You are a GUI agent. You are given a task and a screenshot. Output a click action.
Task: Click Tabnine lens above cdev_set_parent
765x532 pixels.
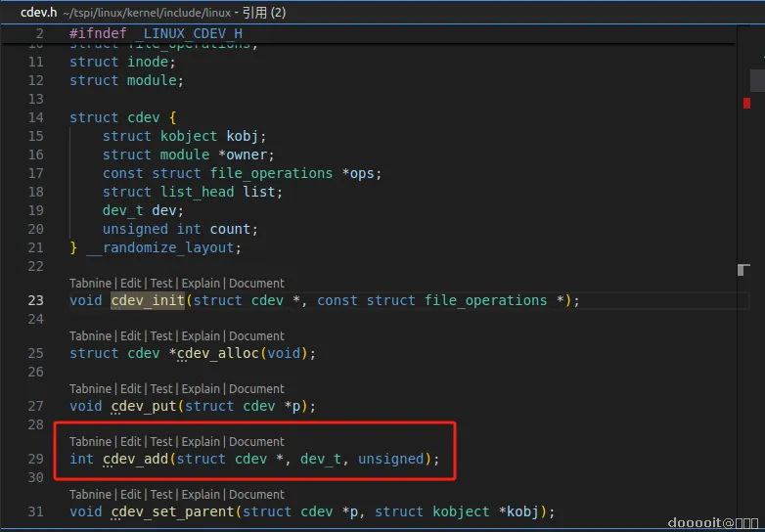91,495
